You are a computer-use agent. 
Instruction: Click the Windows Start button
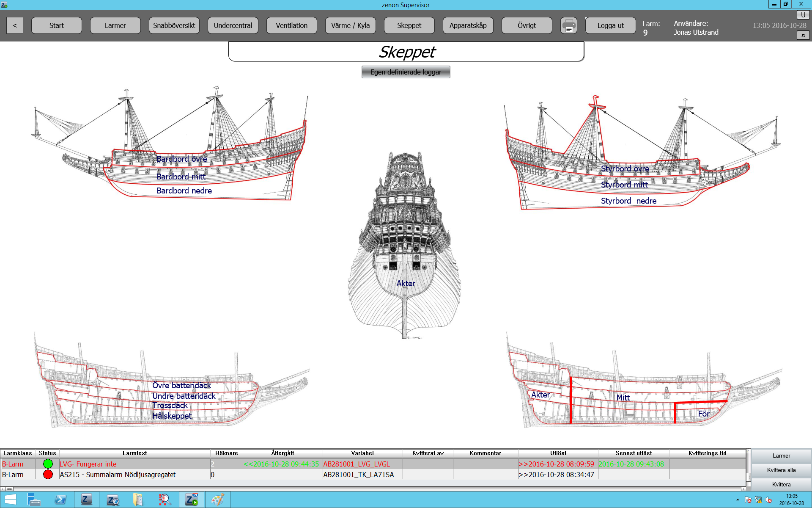tap(10, 500)
